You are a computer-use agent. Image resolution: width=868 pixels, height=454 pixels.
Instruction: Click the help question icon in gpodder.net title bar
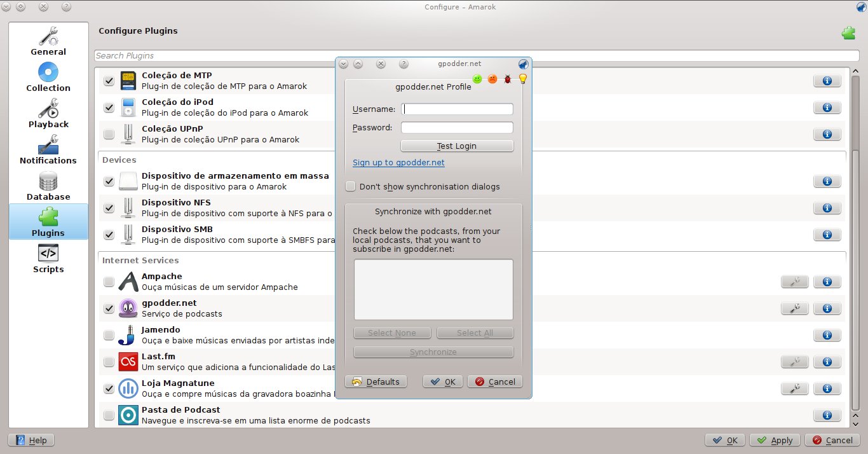403,64
